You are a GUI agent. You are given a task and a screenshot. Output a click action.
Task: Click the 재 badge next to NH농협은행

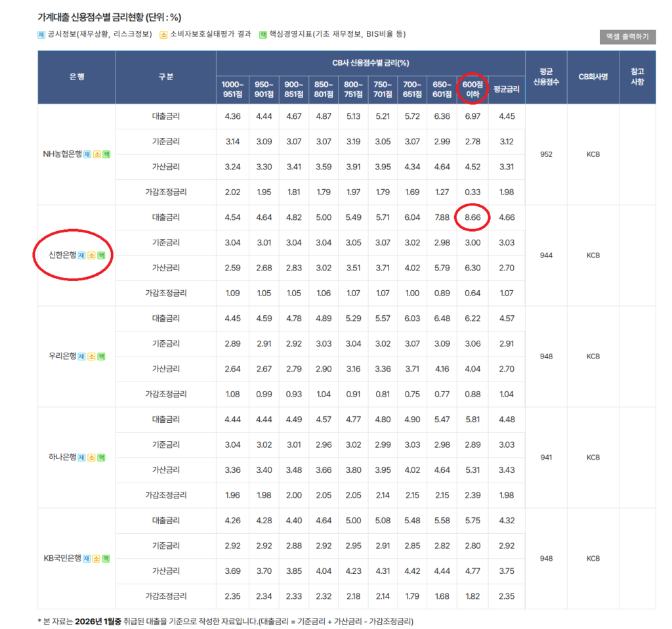[x=87, y=154]
